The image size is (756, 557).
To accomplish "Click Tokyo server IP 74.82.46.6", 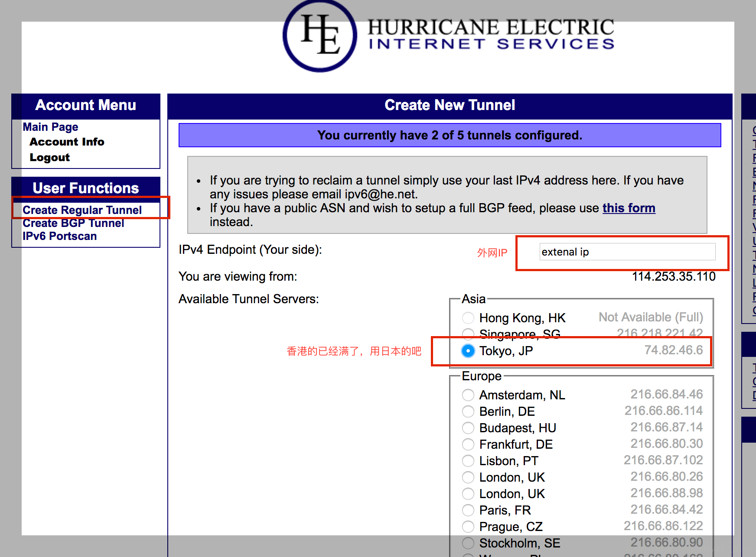I will (674, 350).
